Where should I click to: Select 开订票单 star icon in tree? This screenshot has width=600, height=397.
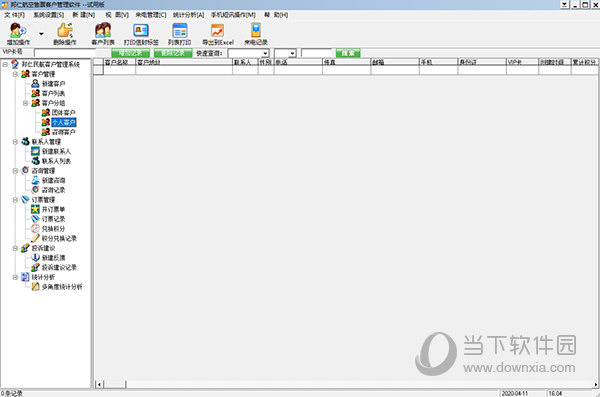(35, 209)
